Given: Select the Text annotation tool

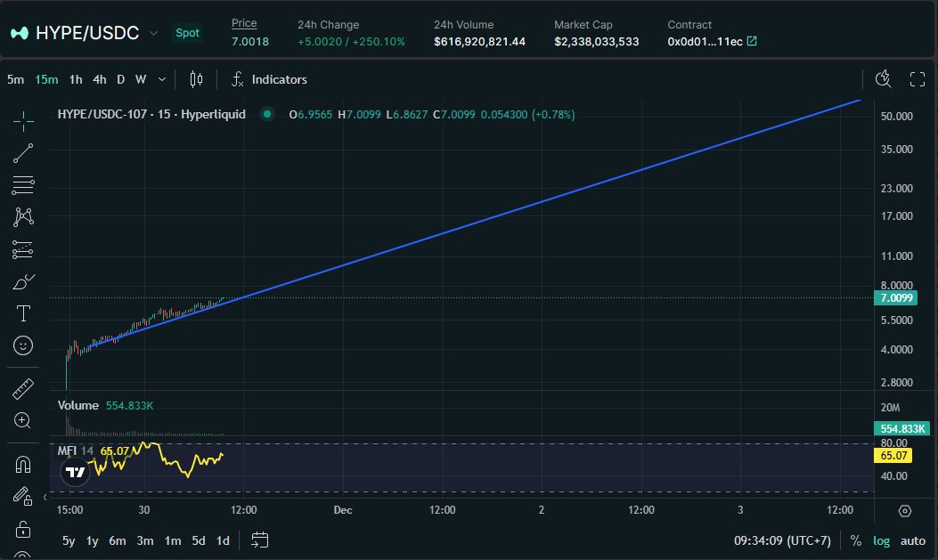Looking at the screenshot, I should (23, 313).
